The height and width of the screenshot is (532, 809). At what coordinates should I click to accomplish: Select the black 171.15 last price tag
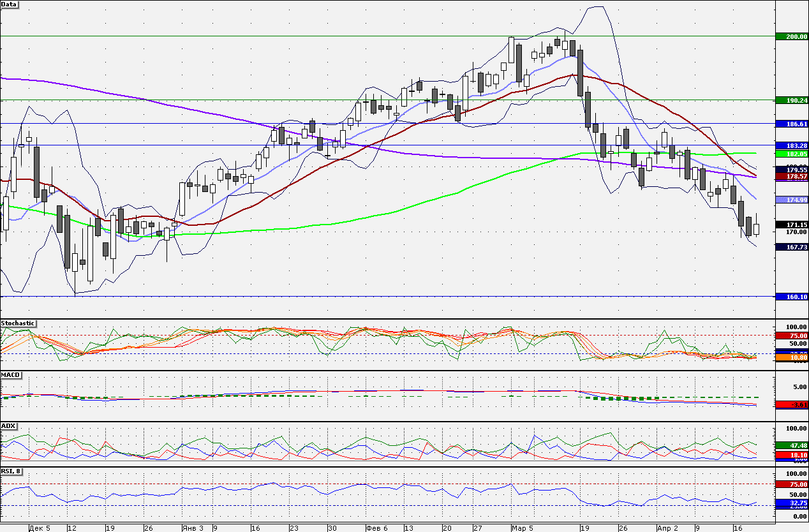(x=792, y=225)
